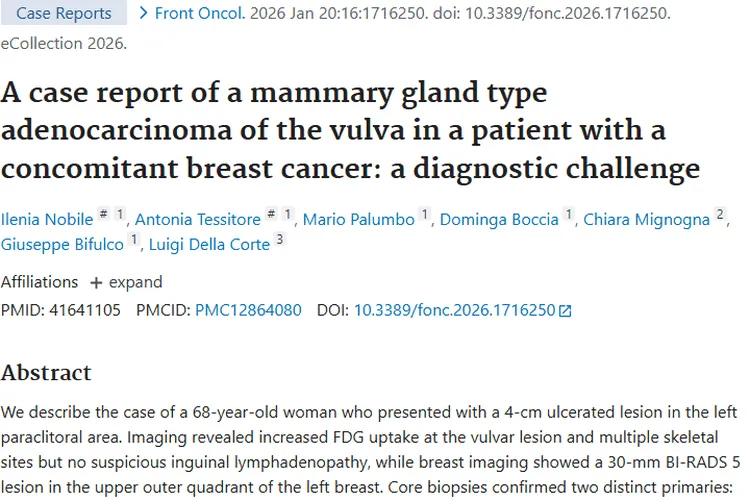Open author Dominga Boccia
Screen dimensions: 750x500
500,219
